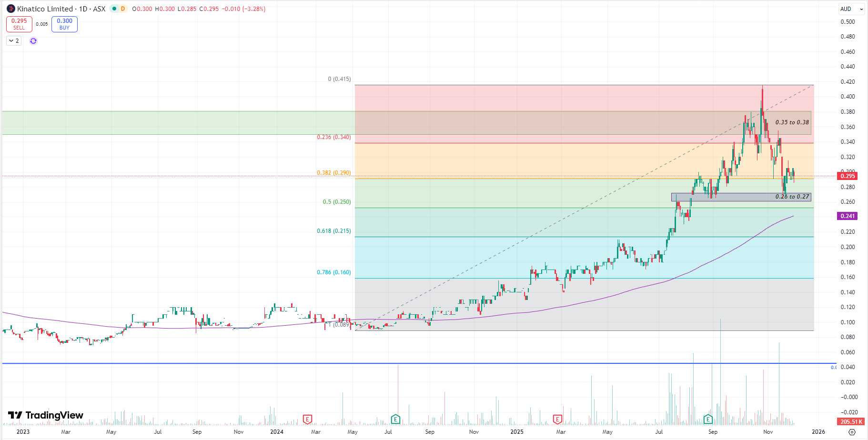Toggle the green market status dot
The image size is (868, 440).
[x=114, y=9]
